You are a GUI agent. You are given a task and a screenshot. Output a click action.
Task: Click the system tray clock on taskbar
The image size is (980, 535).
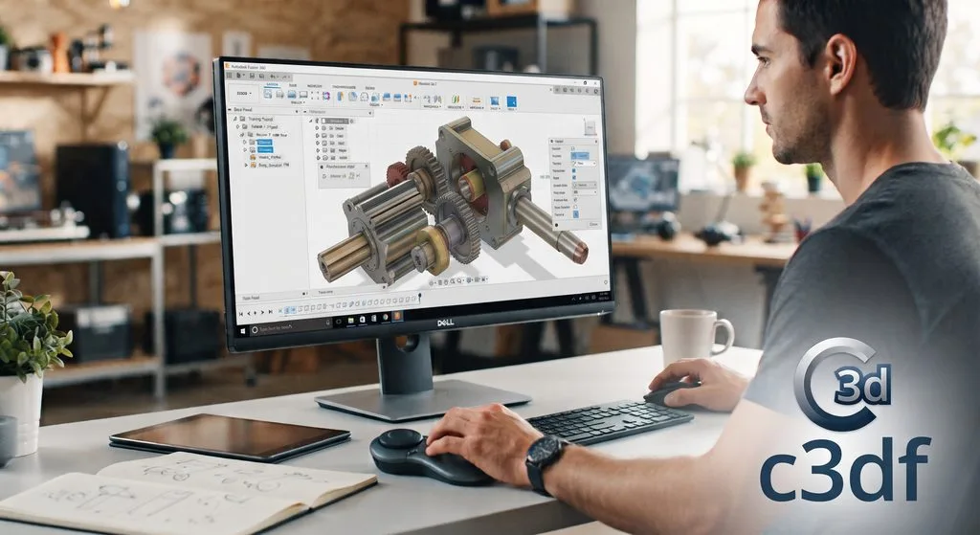[604, 296]
